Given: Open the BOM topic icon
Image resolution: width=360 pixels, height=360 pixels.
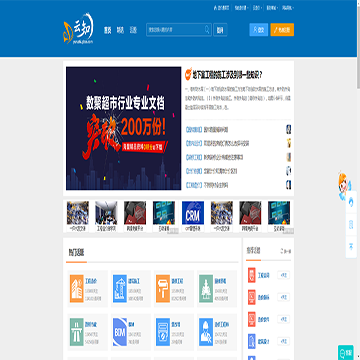Looking at the screenshot, I should 120,332.
